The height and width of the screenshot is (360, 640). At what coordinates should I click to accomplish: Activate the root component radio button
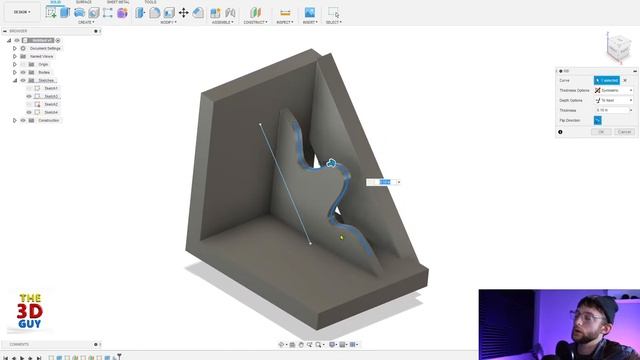tap(58, 40)
